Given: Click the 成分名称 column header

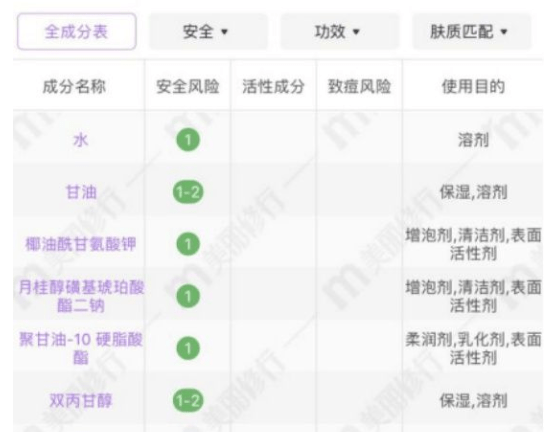Looking at the screenshot, I should [74, 87].
